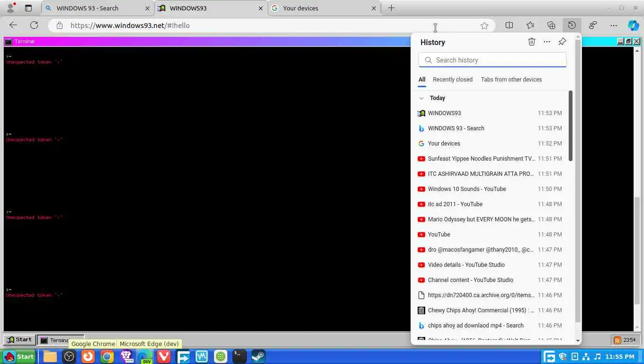The width and height of the screenshot is (644, 364).
Task: Switch to the Your devices tab
Action: (x=325, y=8)
